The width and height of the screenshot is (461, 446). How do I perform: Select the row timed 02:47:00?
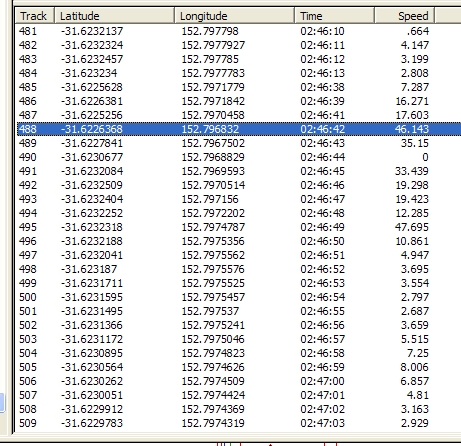point(239,381)
